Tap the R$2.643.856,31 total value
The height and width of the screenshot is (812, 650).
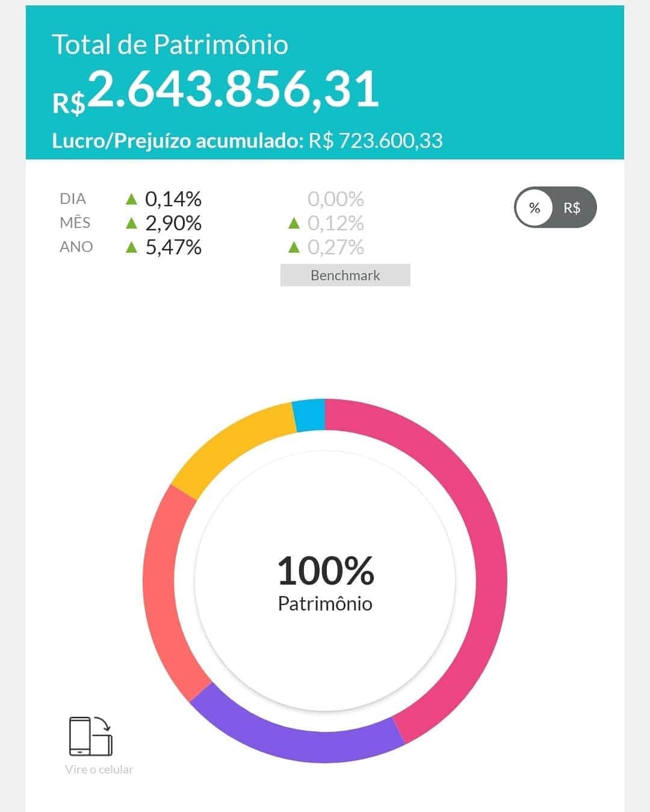pyautogui.click(x=215, y=90)
